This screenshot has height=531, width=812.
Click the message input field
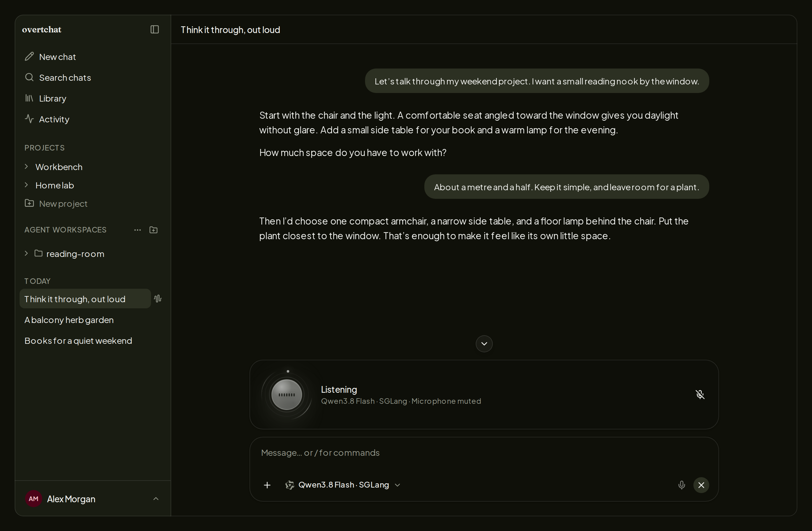[x=484, y=453]
